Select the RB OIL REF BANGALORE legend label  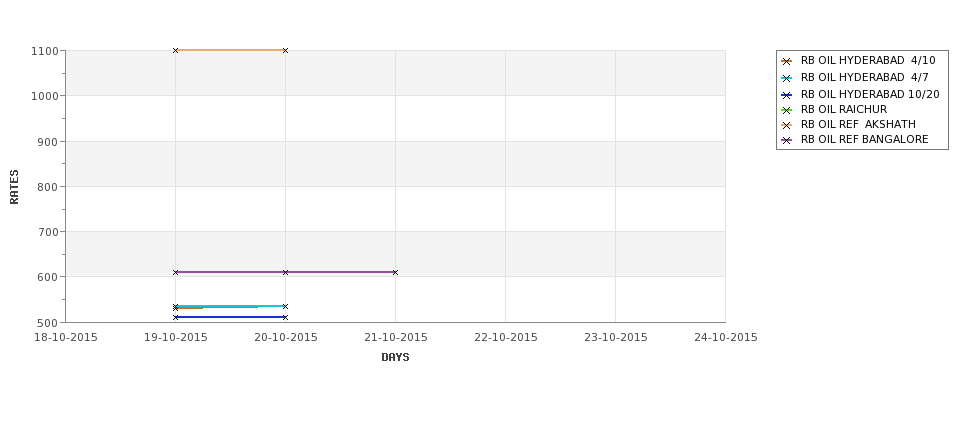[x=864, y=140]
